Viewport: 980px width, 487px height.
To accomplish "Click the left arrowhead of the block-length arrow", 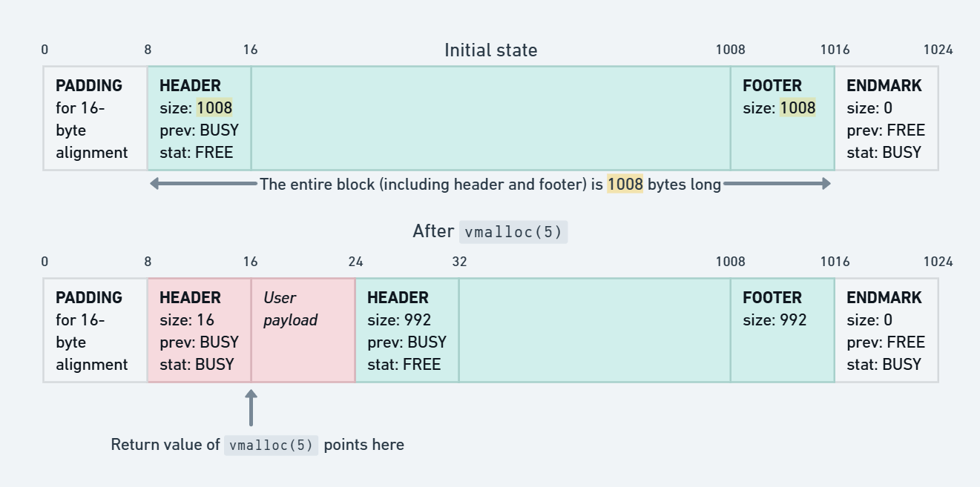I will click(155, 184).
